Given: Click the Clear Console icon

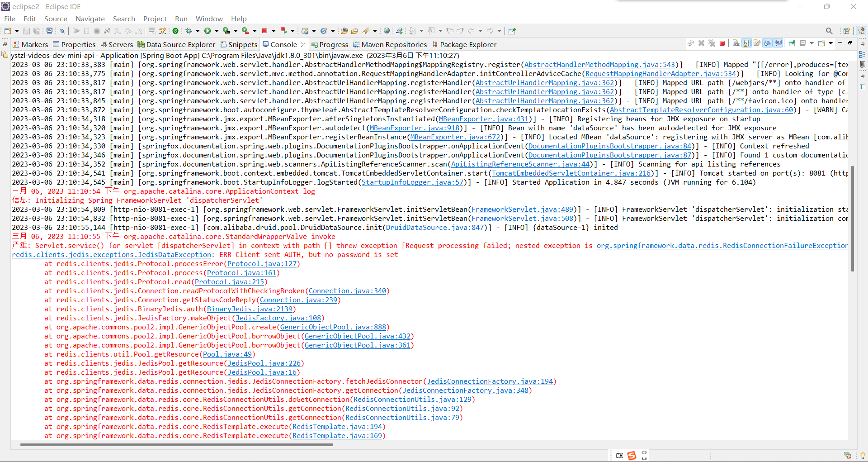Looking at the screenshot, I should (736, 43).
